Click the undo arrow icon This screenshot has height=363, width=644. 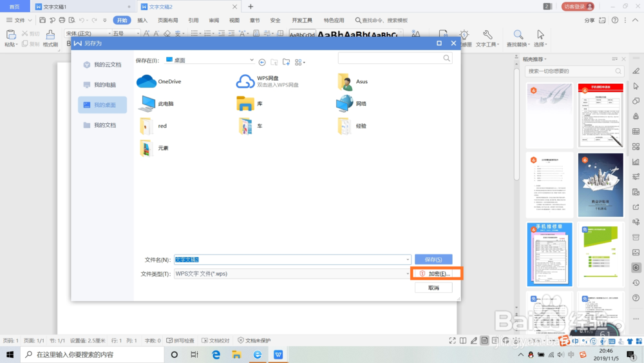click(82, 20)
